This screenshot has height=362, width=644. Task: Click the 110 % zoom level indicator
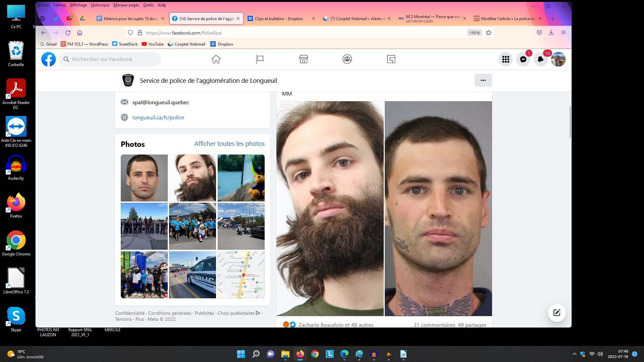coord(474,33)
